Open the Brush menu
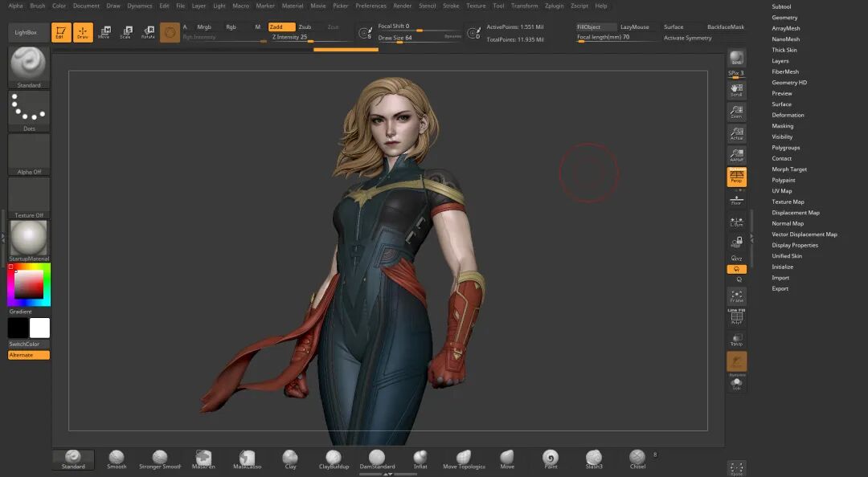The image size is (868, 477). [38, 6]
